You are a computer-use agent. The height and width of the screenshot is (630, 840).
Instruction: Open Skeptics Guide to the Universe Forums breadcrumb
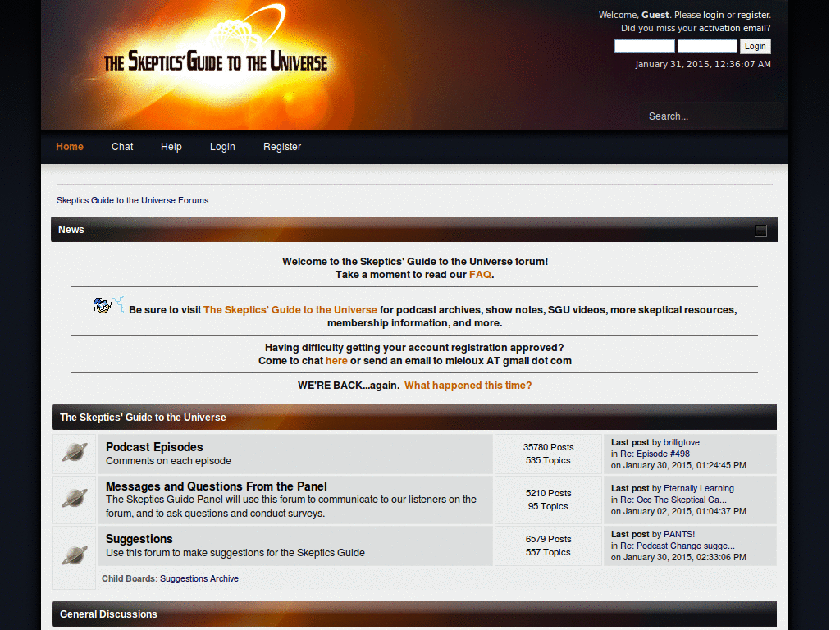[132, 200]
